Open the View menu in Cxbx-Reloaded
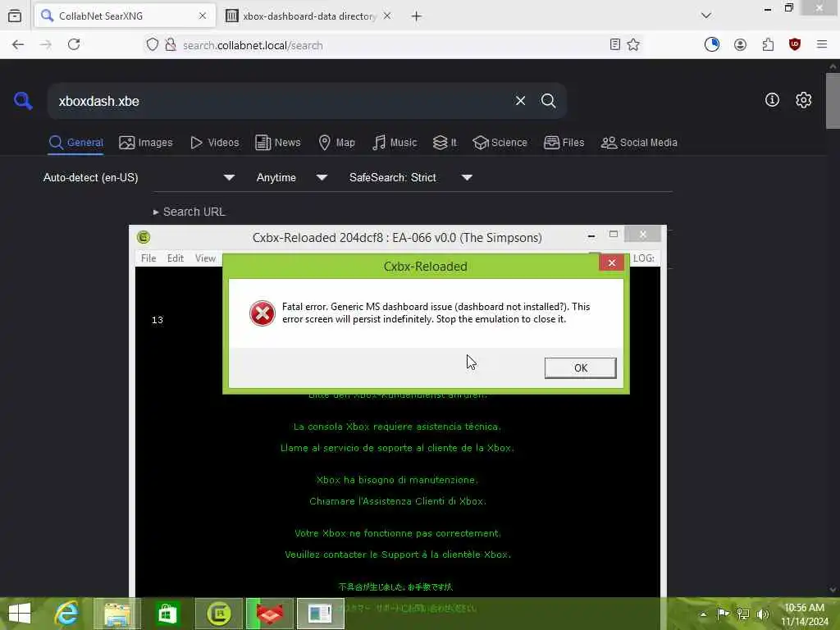840x630 pixels. point(205,258)
